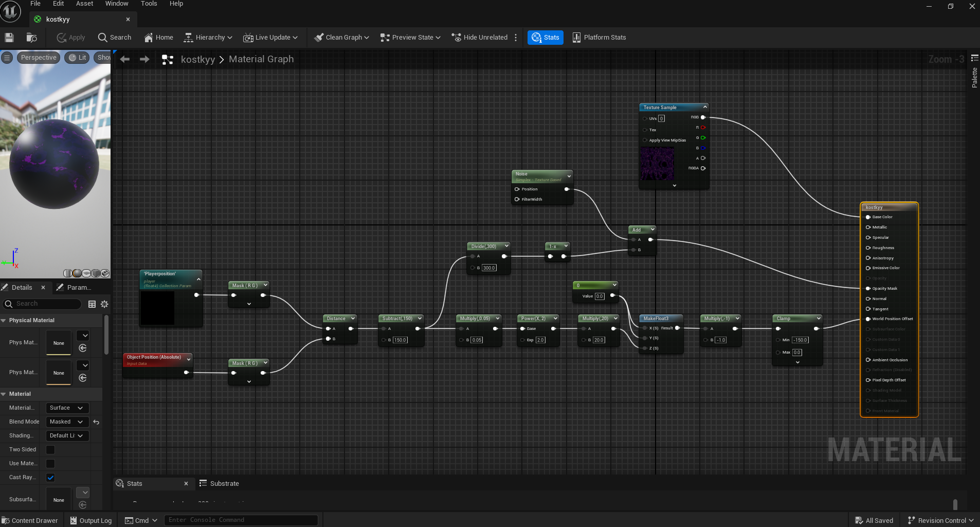This screenshot has height=527, width=980.
Task: Click the Output Log button
Action: (x=91, y=520)
